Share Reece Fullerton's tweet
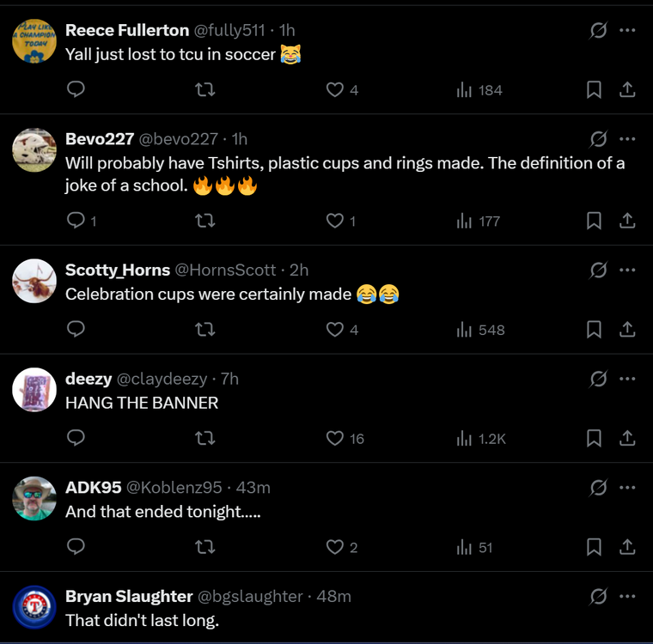Image resolution: width=653 pixels, height=644 pixels. (627, 89)
